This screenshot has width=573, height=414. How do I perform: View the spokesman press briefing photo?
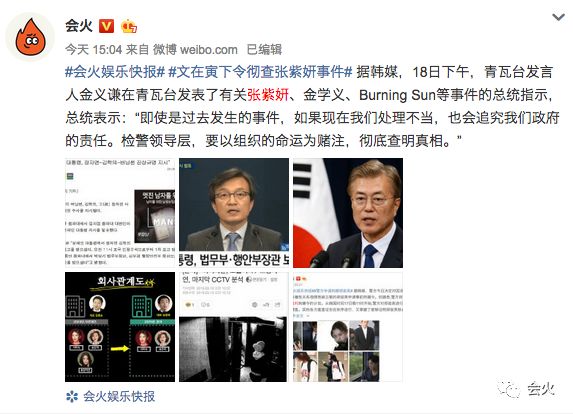coord(234,213)
